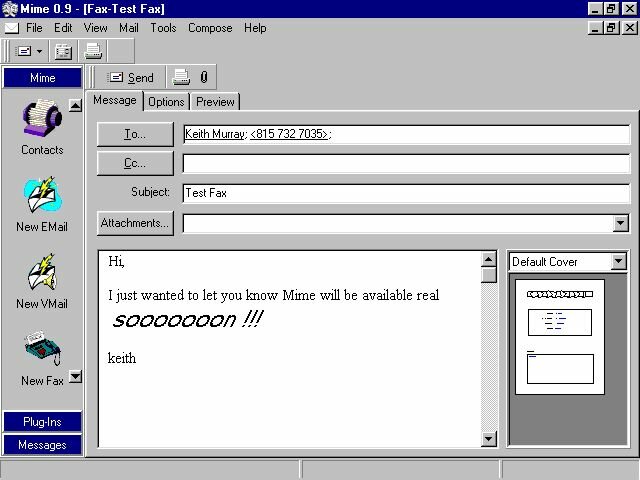
Task: Restore the inner document window
Action: tap(611, 28)
